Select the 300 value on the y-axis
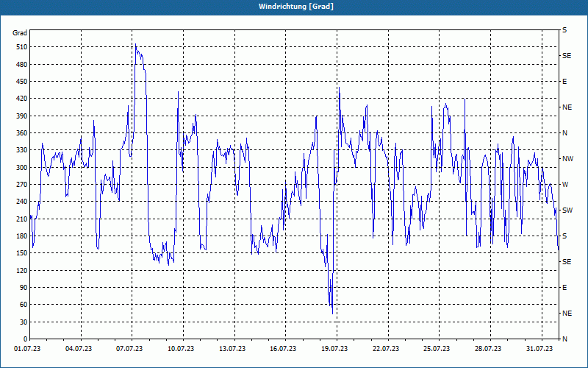Image resolution: width=588 pixels, height=368 pixels. 22,168
